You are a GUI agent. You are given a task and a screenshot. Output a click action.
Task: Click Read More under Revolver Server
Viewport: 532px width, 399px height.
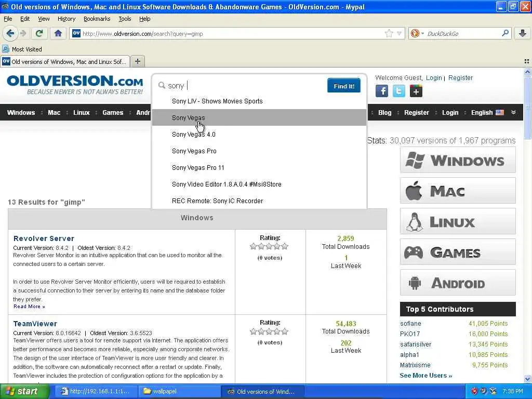[x=29, y=307]
